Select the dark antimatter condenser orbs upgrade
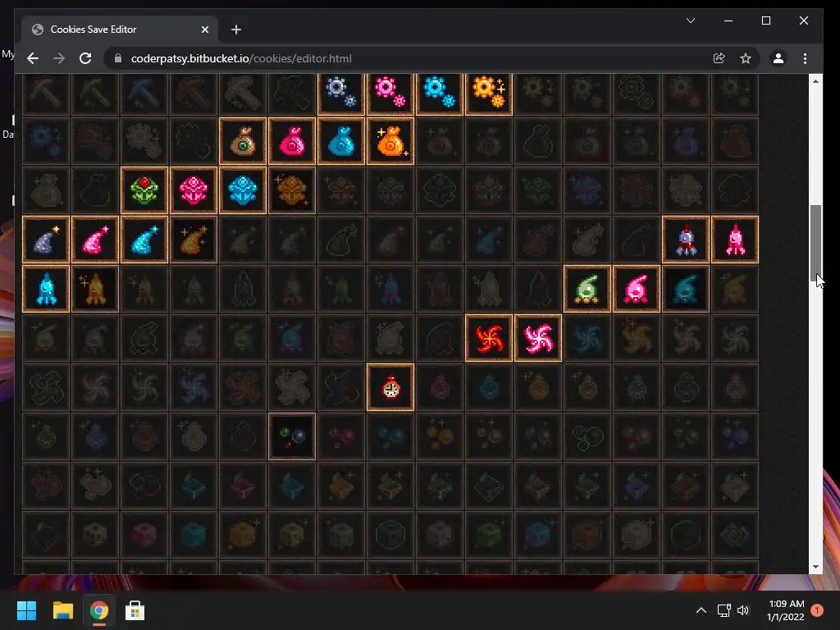The image size is (840, 630). coord(292,437)
